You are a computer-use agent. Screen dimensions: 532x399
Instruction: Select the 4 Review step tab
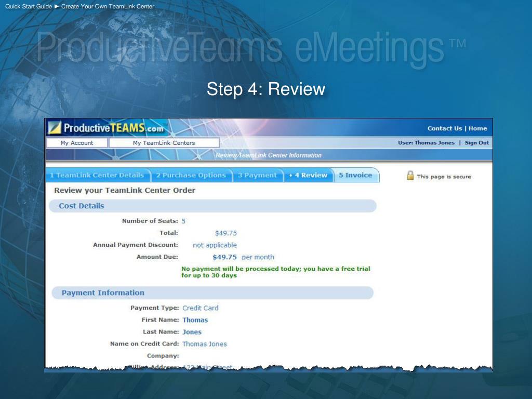(x=308, y=175)
